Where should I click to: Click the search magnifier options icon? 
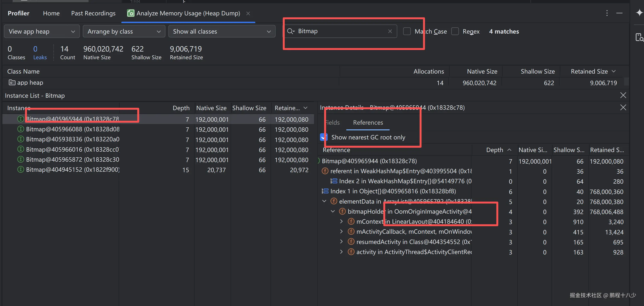click(x=290, y=31)
